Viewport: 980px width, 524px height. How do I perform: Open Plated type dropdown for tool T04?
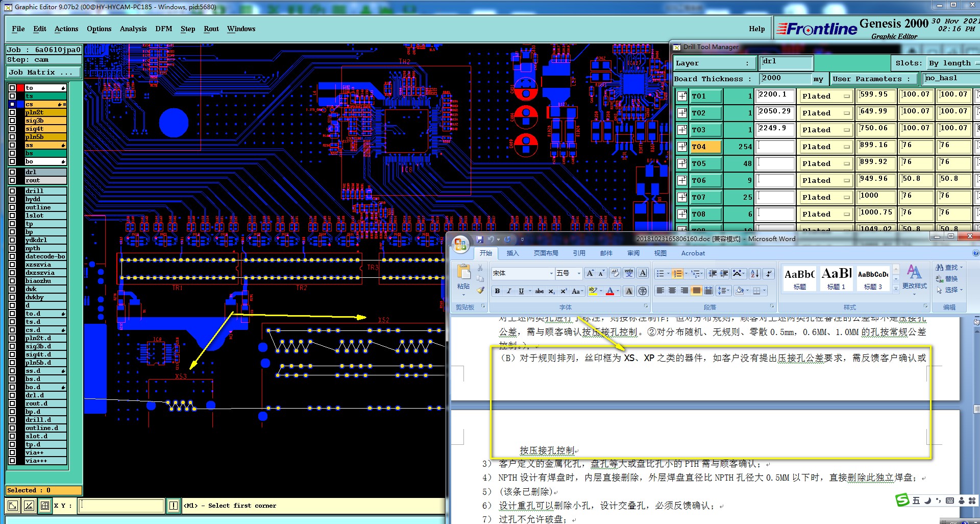pyautogui.click(x=826, y=147)
